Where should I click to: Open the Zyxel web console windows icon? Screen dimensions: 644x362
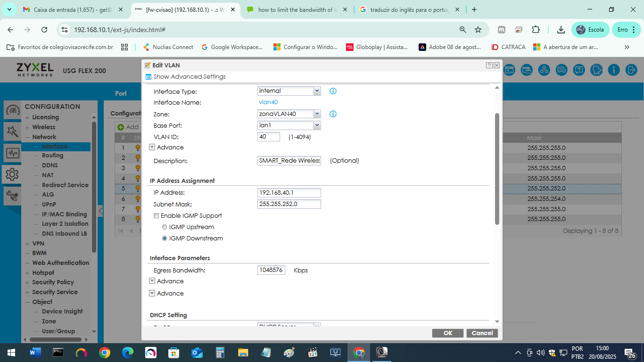tap(527, 70)
